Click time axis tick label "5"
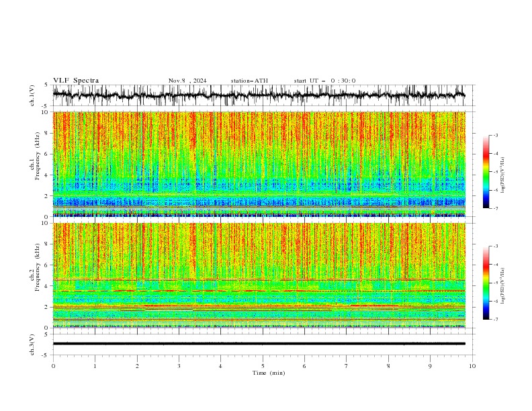 (263, 366)
